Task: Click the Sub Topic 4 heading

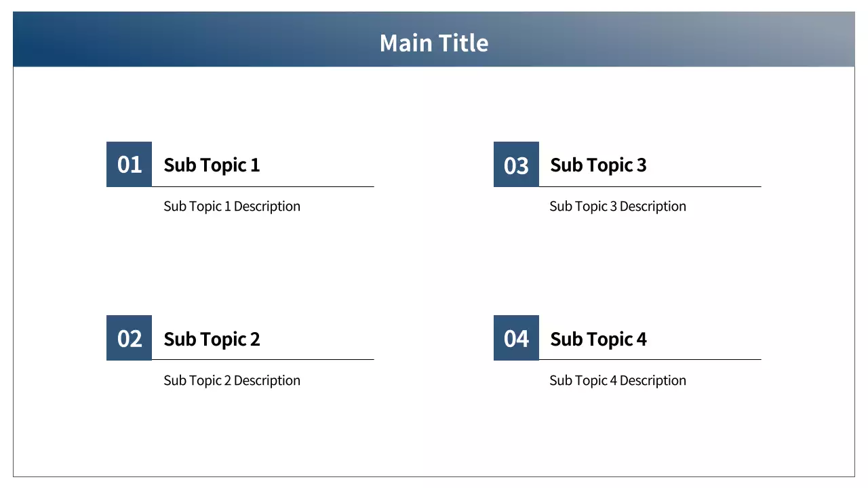Action: 598,339
